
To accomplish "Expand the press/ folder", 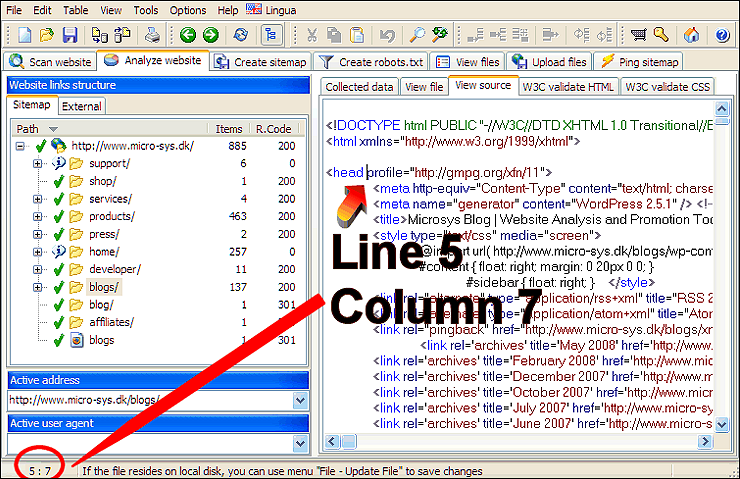I will 37,234.
